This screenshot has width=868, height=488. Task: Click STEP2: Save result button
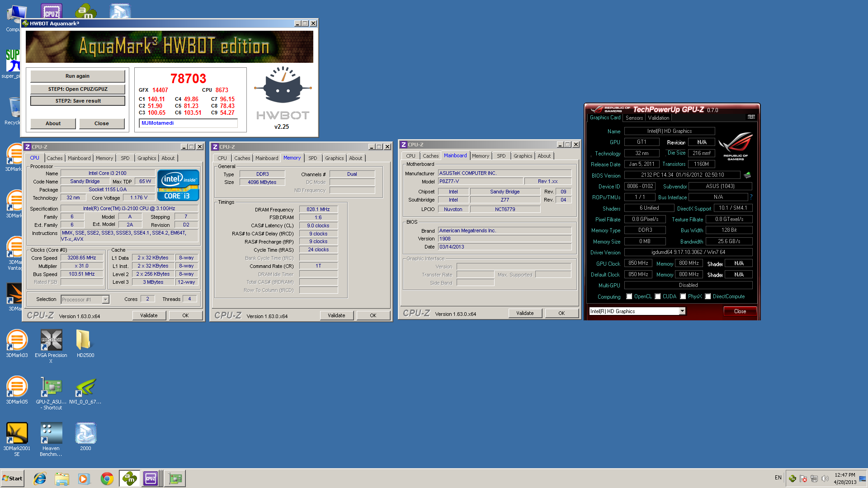pos(77,101)
